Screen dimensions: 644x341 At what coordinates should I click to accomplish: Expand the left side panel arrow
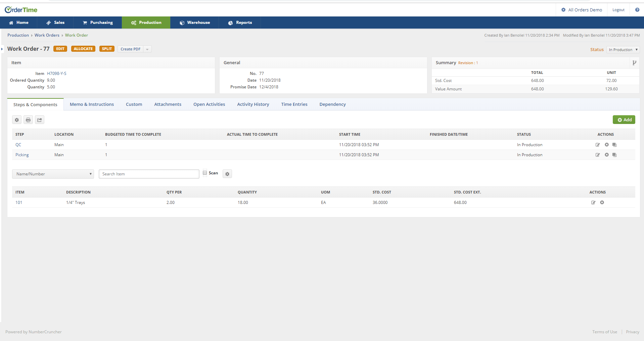coord(2,49)
